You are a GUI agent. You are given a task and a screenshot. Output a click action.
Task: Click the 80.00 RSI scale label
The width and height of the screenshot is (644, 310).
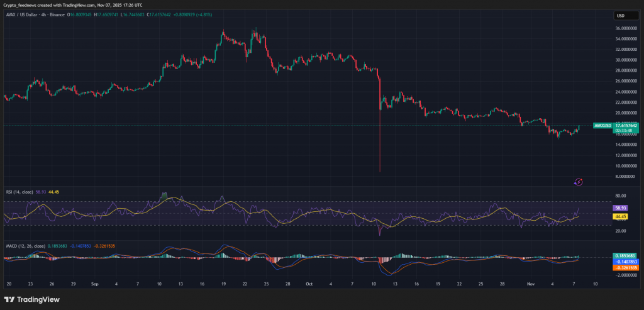coord(620,196)
